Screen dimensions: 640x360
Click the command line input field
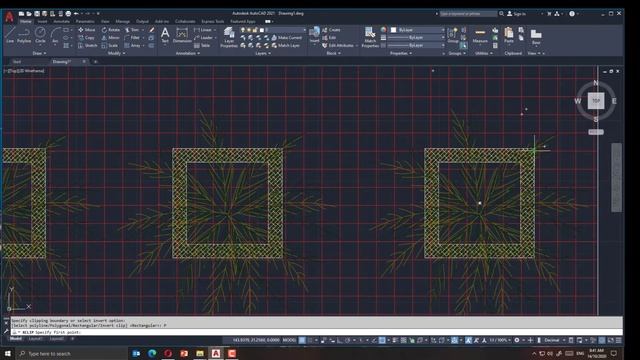(x=316, y=332)
